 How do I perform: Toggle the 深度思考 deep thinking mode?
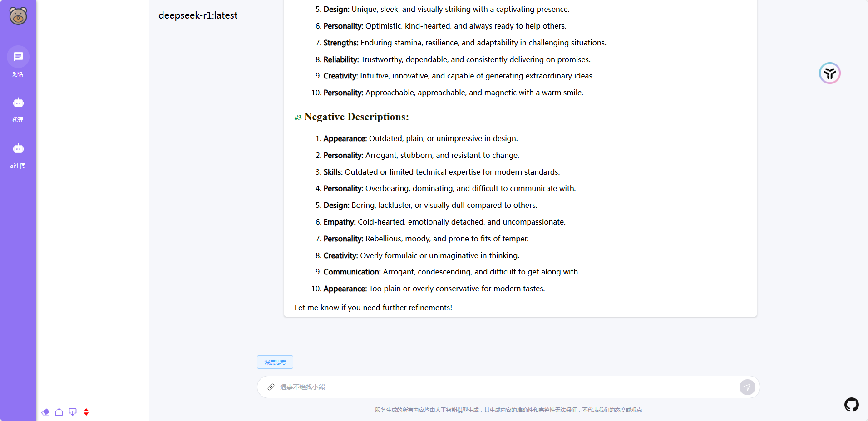point(275,362)
